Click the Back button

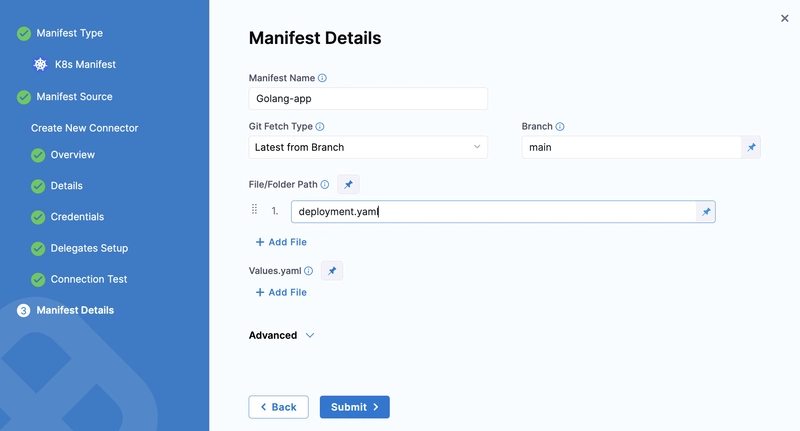click(x=279, y=407)
